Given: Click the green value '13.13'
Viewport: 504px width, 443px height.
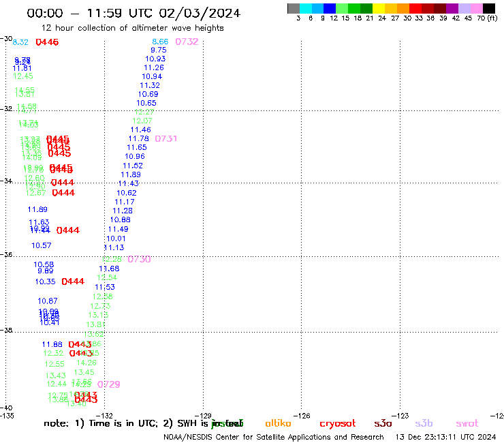Looking at the screenshot, I should [x=98, y=315].
